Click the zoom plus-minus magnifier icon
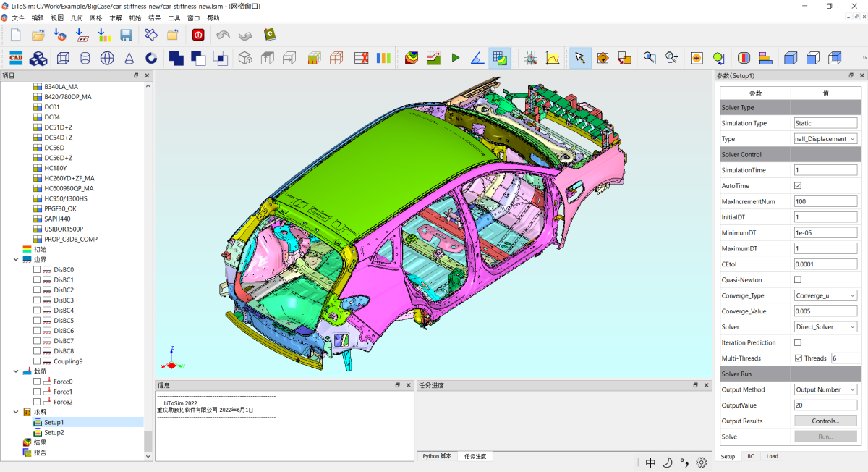The image size is (868, 472). pos(672,58)
